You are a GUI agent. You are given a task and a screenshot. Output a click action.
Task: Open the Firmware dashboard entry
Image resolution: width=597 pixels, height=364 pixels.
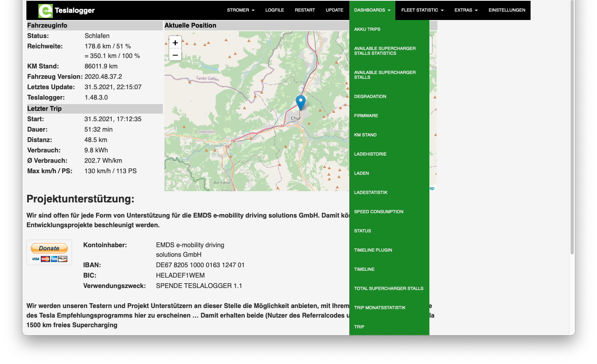pyautogui.click(x=366, y=116)
